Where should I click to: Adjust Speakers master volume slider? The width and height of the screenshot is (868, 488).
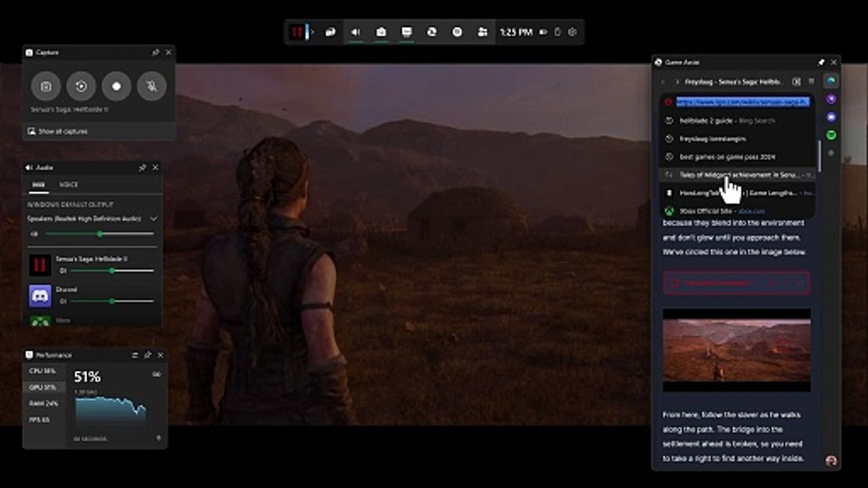pos(99,234)
